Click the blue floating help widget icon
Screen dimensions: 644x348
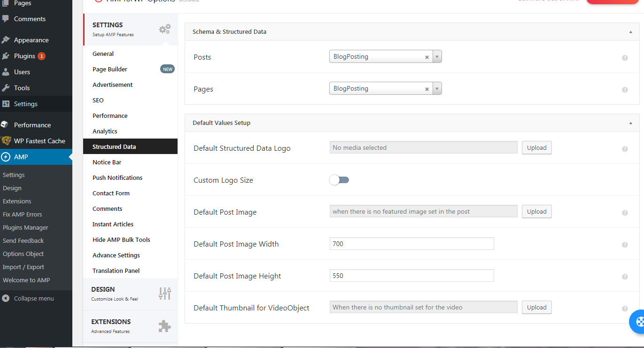pyautogui.click(x=639, y=322)
